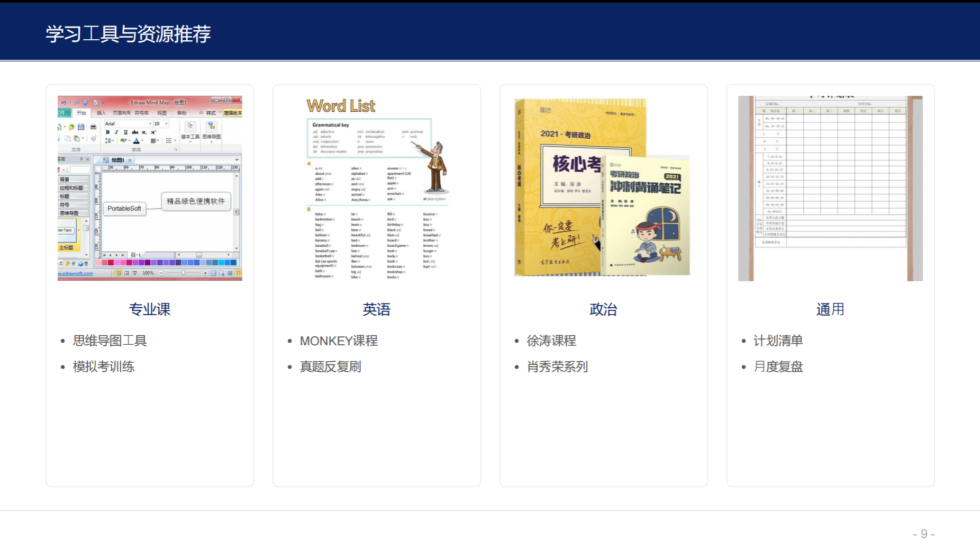Click the zoom in plus icon
The image size is (980, 555).
pyautogui.click(x=205, y=273)
